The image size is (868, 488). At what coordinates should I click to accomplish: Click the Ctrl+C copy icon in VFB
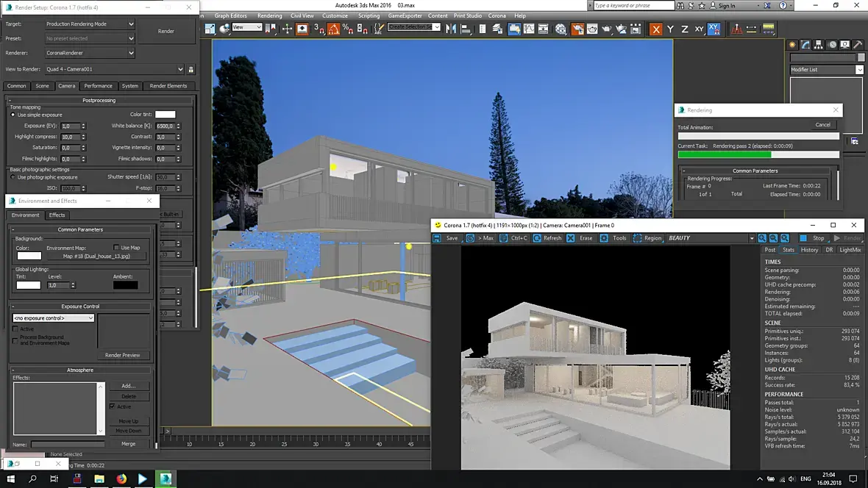(x=503, y=238)
